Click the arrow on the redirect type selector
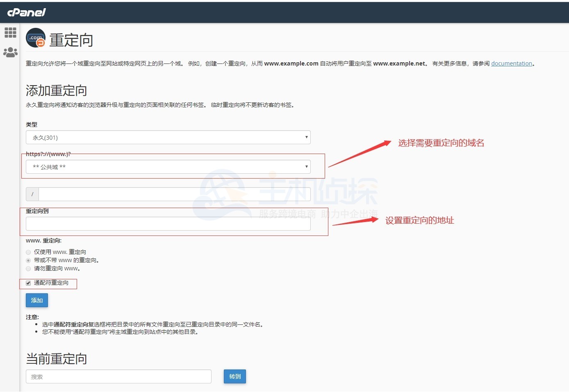The image size is (569, 392). pos(306,137)
